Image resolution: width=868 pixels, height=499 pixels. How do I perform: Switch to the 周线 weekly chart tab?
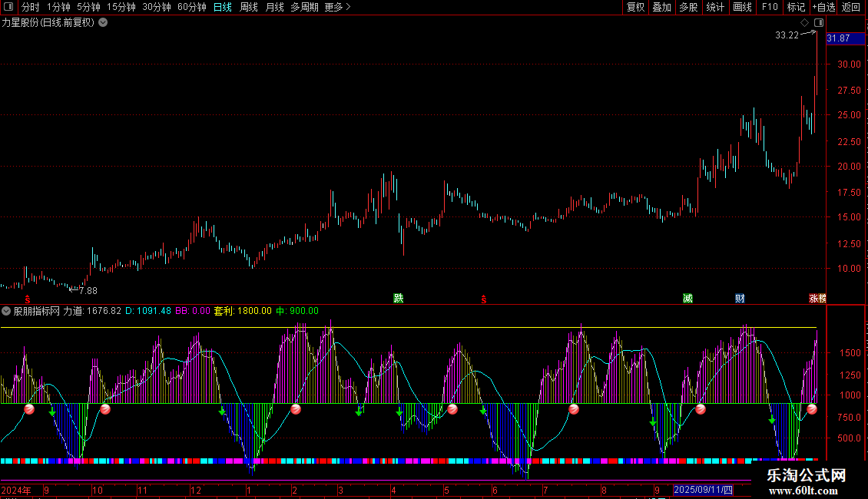pyautogui.click(x=249, y=8)
